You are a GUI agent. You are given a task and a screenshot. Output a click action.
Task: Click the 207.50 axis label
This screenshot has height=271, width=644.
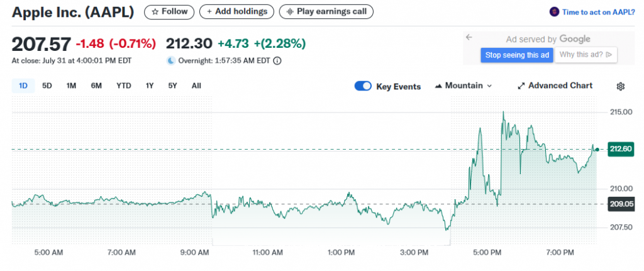pyautogui.click(x=620, y=227)
